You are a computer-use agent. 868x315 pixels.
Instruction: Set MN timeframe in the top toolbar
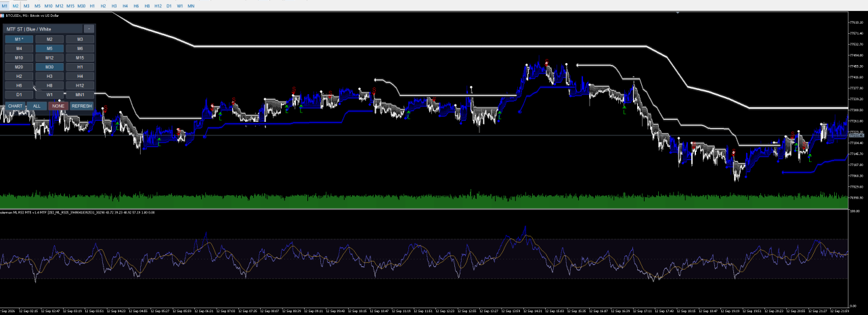click(191, 5)
